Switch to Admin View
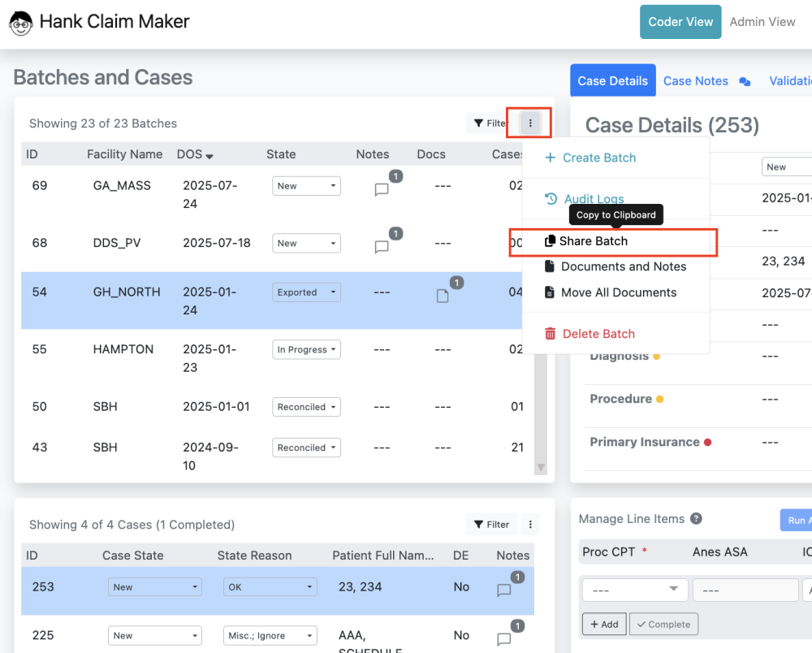Screen dimensions: 812x653 pyautogui.click(x=762, y=22)
